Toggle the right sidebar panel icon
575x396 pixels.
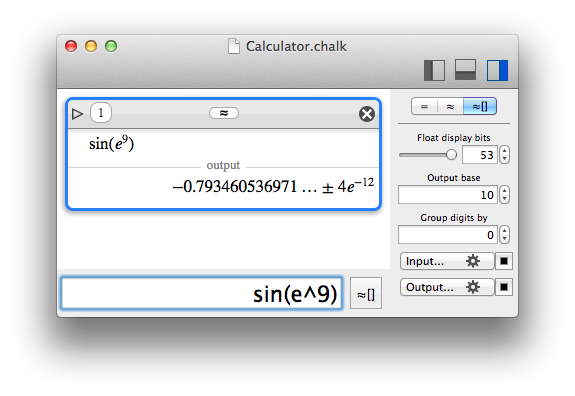[x=497, y=70]
